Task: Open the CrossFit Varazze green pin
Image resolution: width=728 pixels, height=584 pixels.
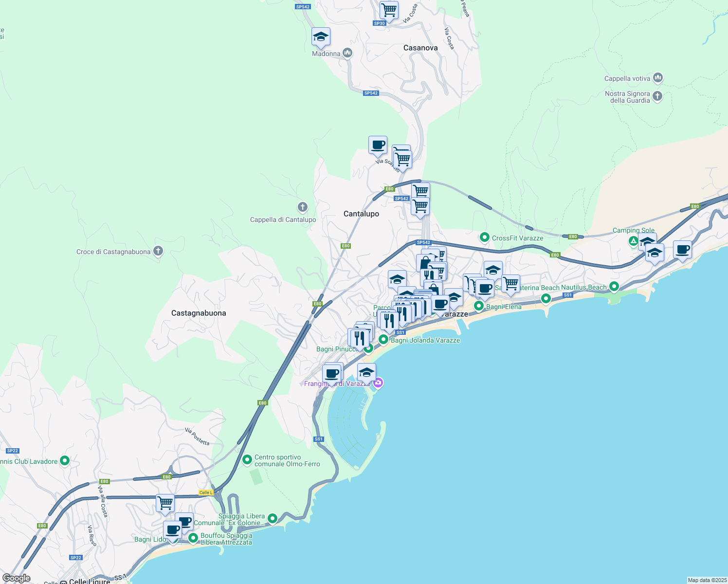Action: point(484,237)
